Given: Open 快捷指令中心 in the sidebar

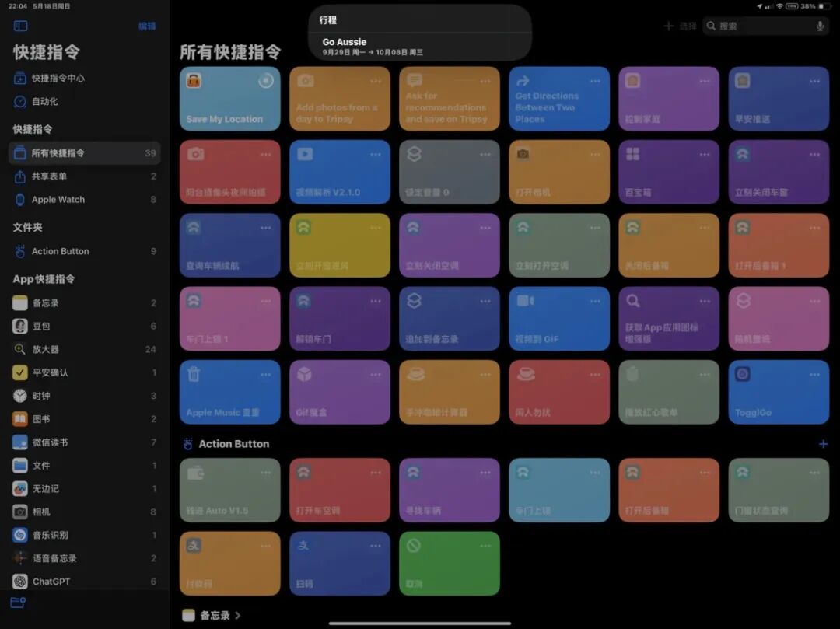Looking at the screenshot, I should pos(85,79).
